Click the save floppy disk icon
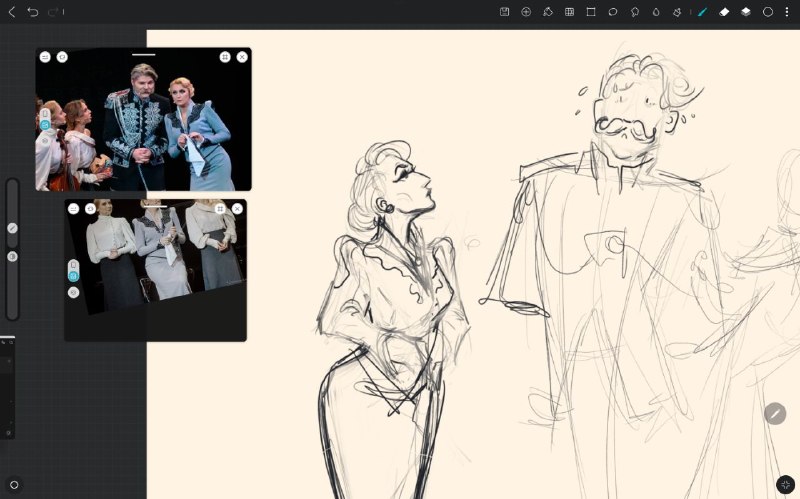Viewport: 800px width, 499px height. (x=505, y=12)
